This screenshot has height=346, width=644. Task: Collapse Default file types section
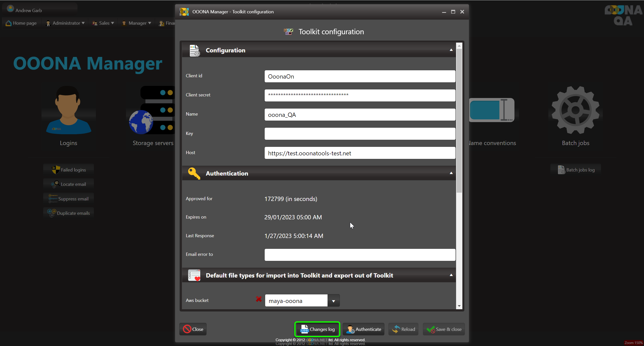(451, 275)
